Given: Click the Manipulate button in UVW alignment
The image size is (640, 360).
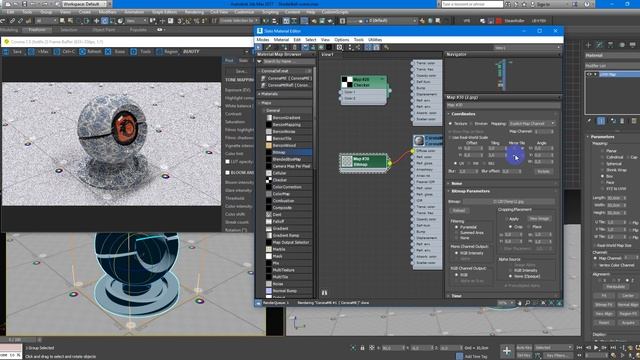Looking at the screenshot, I should 615,287.
